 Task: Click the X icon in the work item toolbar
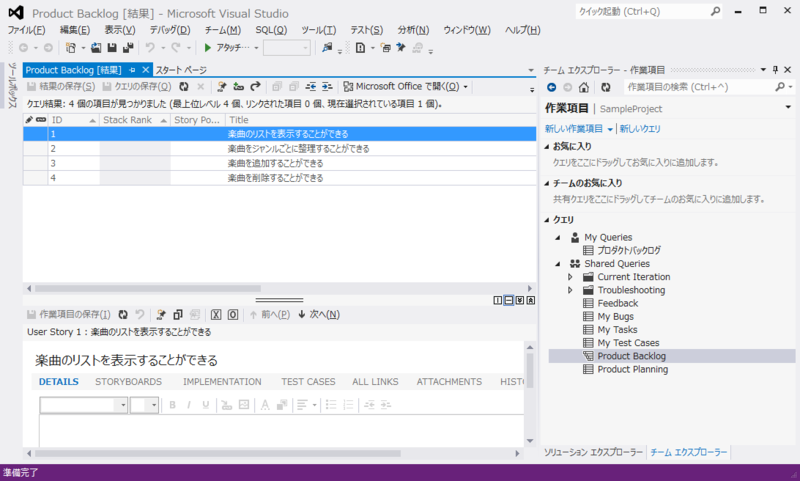[216, 315]
